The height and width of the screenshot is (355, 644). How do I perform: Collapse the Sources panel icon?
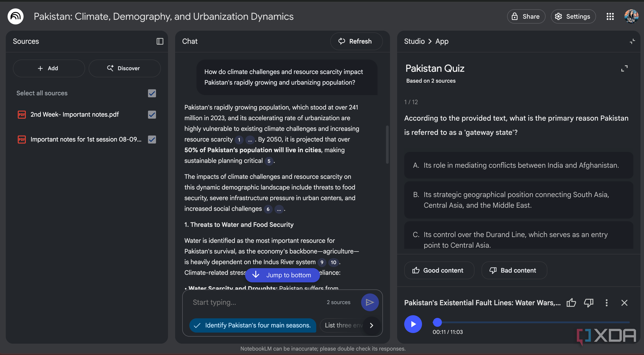(160, 41)
